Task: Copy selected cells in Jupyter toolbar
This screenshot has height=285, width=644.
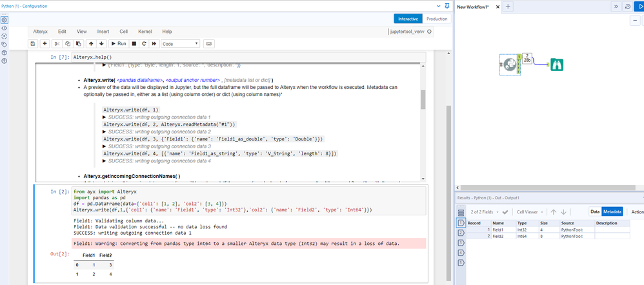Action: click(x=68, y=43)
